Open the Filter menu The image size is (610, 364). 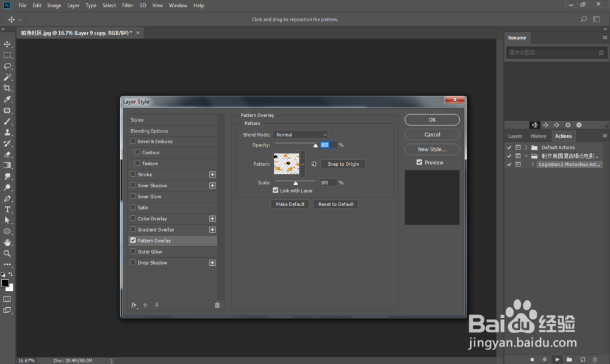tap(127, 5)
